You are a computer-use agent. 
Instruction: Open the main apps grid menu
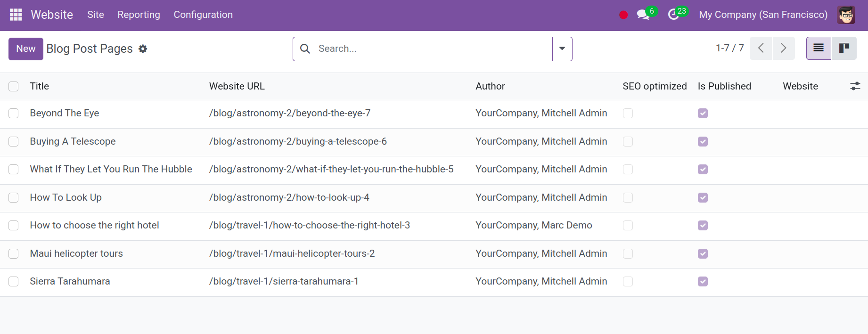click(x=16, y=15)
